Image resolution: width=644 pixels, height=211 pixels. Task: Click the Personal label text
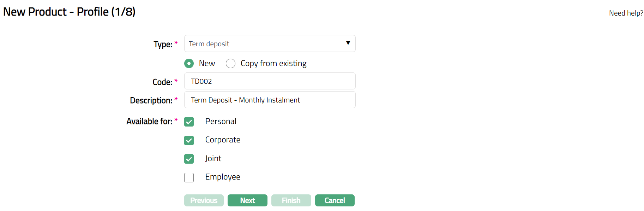(x=221, y=122)
